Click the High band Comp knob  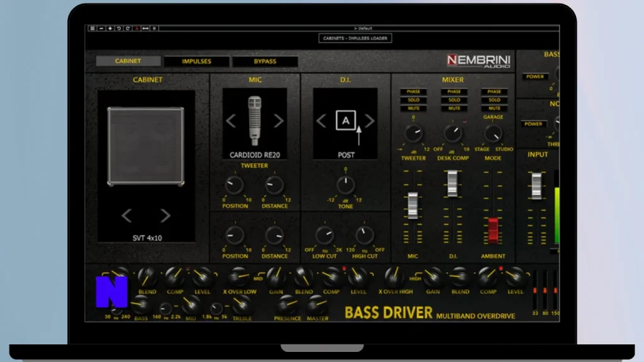(x=488, y=277)
